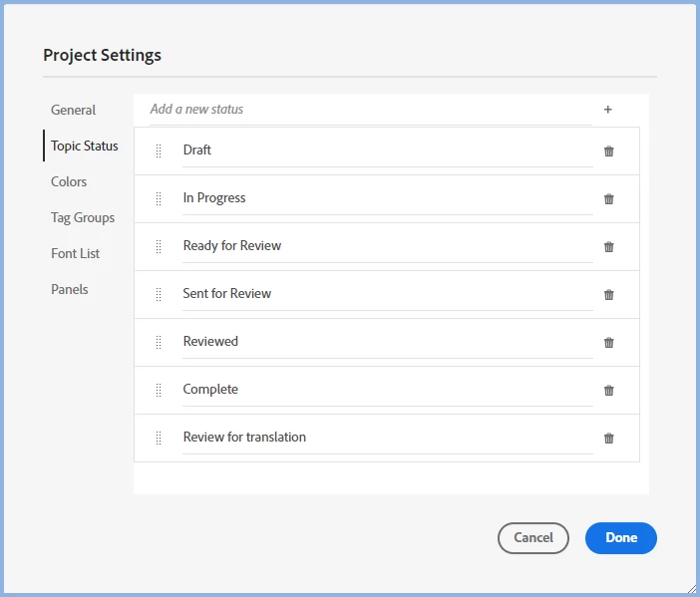Viewport: 700px width, 597px height.
Task: Delete the Complete status
Action: (x=609, y=391)
